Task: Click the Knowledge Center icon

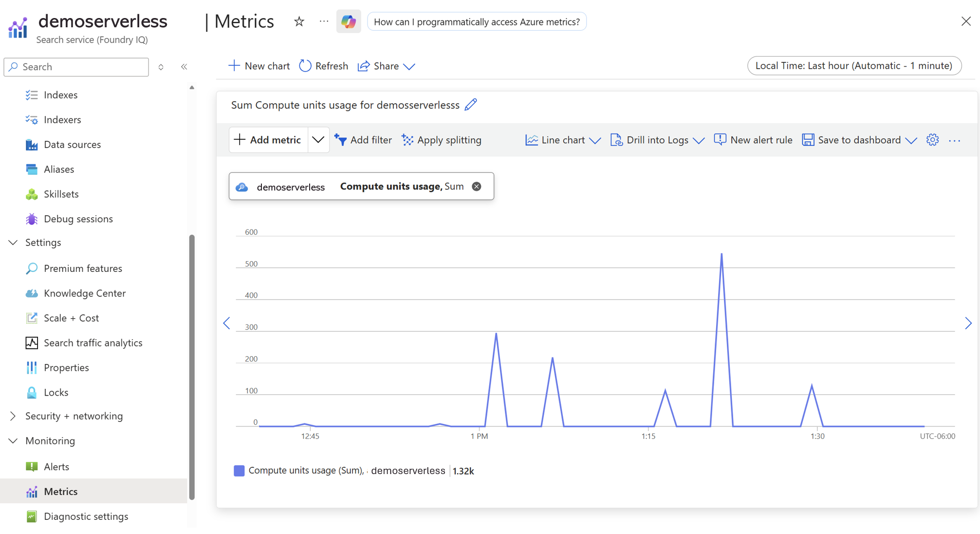Action: [x=32, y=293]
